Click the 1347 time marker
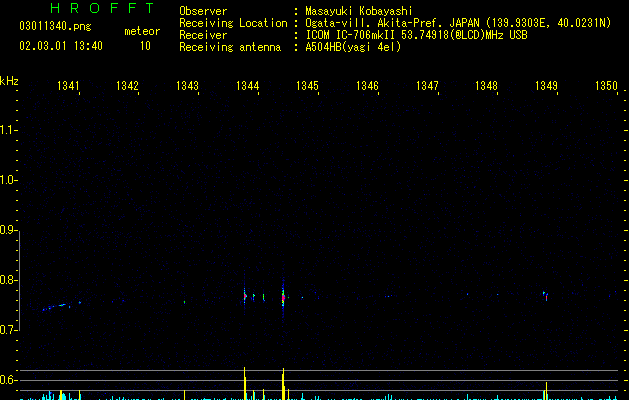Screen dimensions: 629x400 click(427, 85)
